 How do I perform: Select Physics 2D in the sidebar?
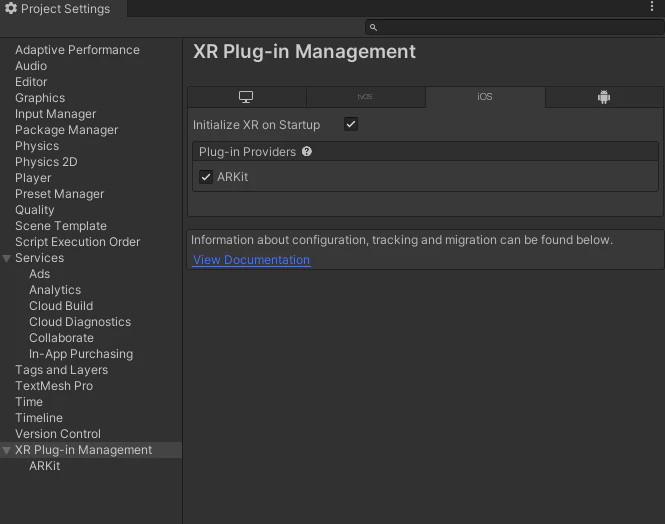[x=46, y=162]
